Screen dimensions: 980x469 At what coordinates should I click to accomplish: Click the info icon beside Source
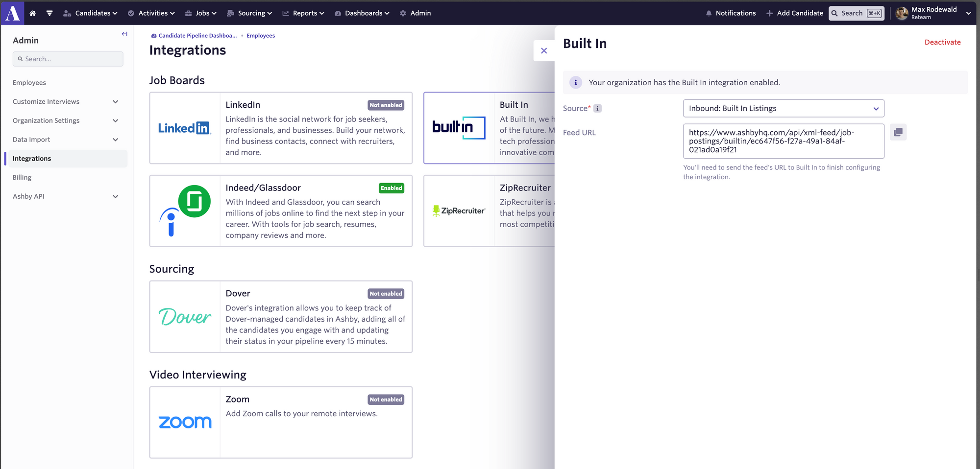pyautogui.click(x=597, y=108)
